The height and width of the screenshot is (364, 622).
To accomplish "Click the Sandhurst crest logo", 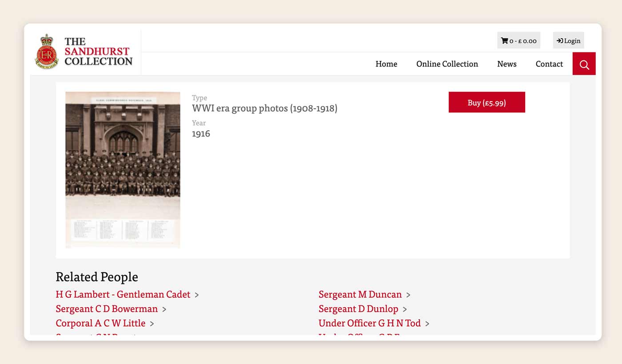I will pos(47,52).
